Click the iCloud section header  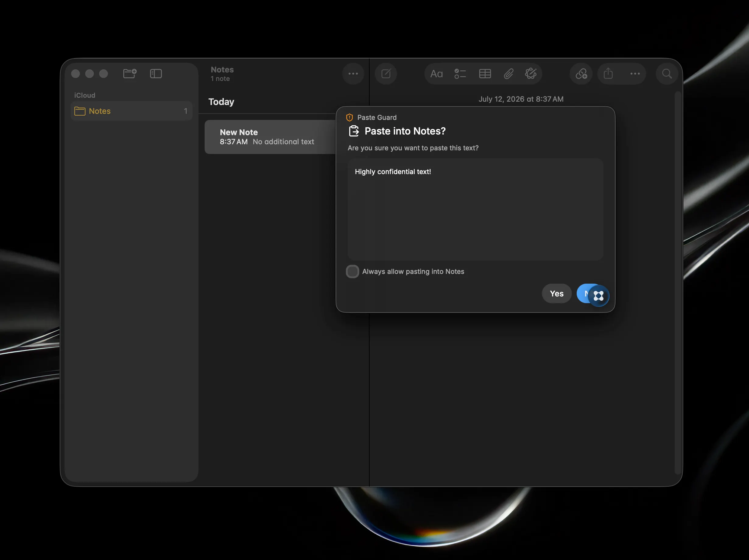(x=85, y=95)
